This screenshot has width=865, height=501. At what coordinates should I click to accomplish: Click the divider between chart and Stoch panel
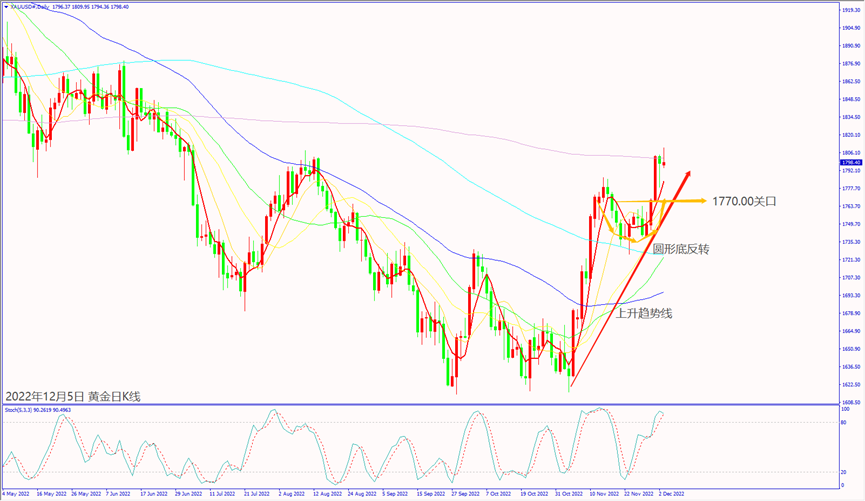click(420, 404)
